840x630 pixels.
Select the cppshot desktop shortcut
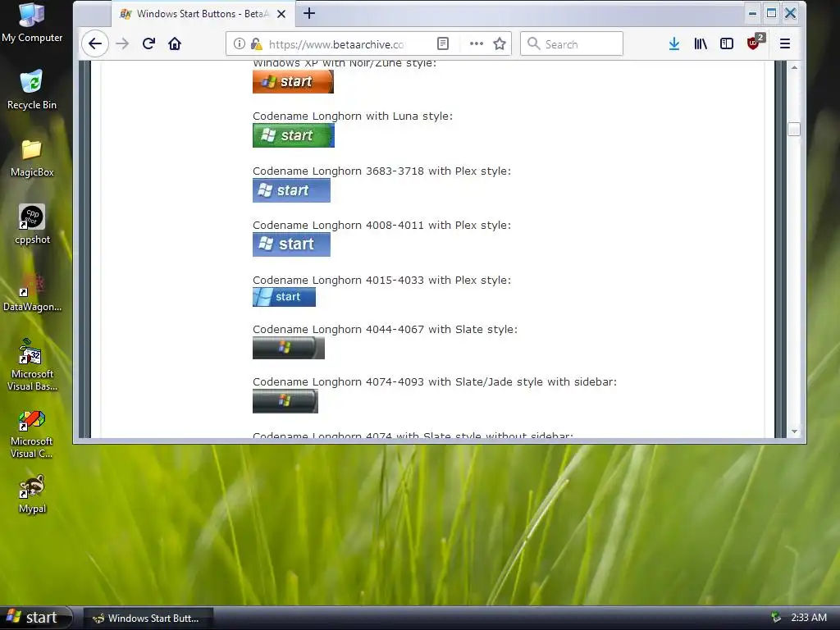pyautogui.click(x=32, y=225)
